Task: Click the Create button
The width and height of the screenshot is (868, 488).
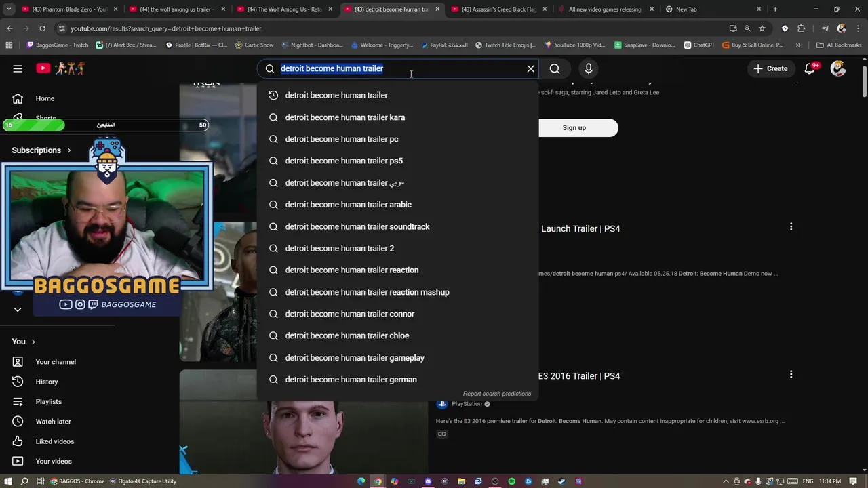Action: point(770,68)
